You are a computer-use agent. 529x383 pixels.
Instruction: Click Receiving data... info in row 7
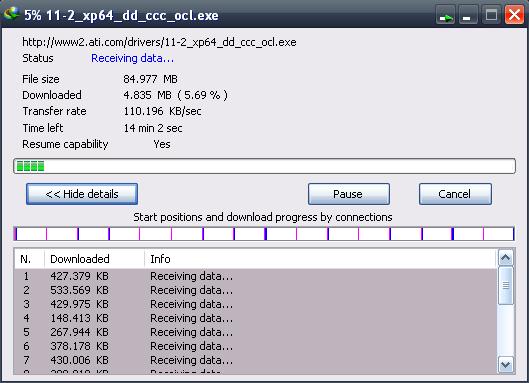pos(192,360)
